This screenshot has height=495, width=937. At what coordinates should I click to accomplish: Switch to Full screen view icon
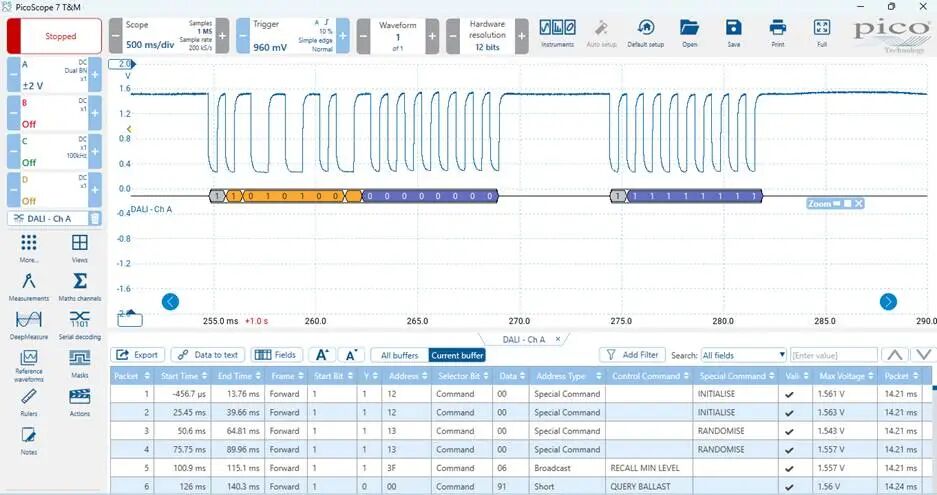click(x=822, y=33)
